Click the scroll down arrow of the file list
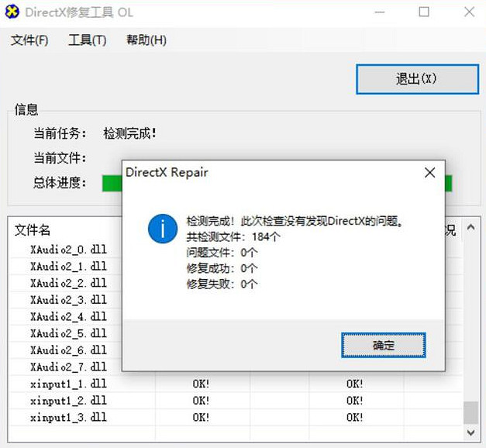 470,432
